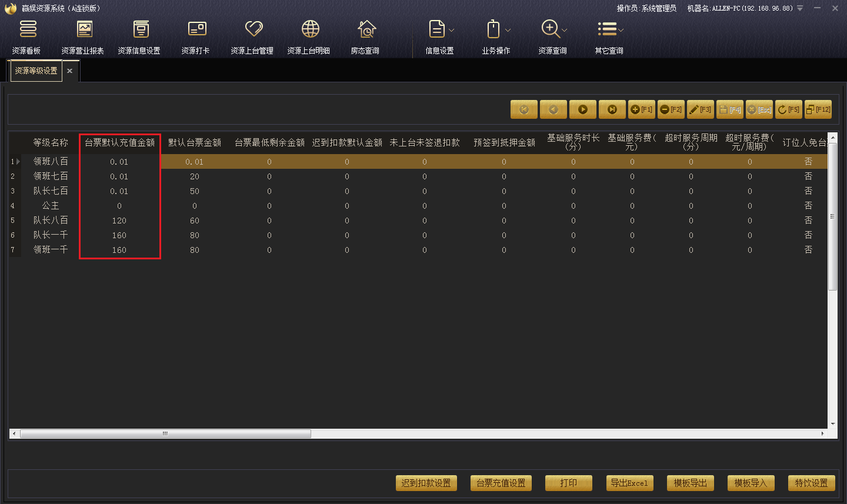Click the vertical scrollbar thumb
The image size is (847, 504).
832,216
